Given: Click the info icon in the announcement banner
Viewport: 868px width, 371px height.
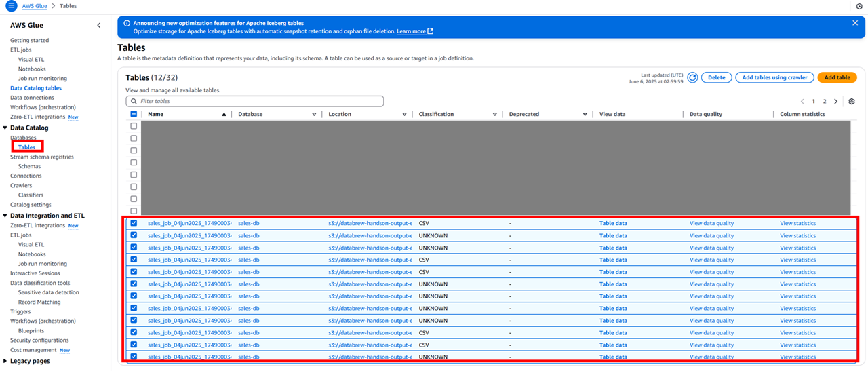Looking at the screenshot, I should pyautogui.click(x=127, y=23).
